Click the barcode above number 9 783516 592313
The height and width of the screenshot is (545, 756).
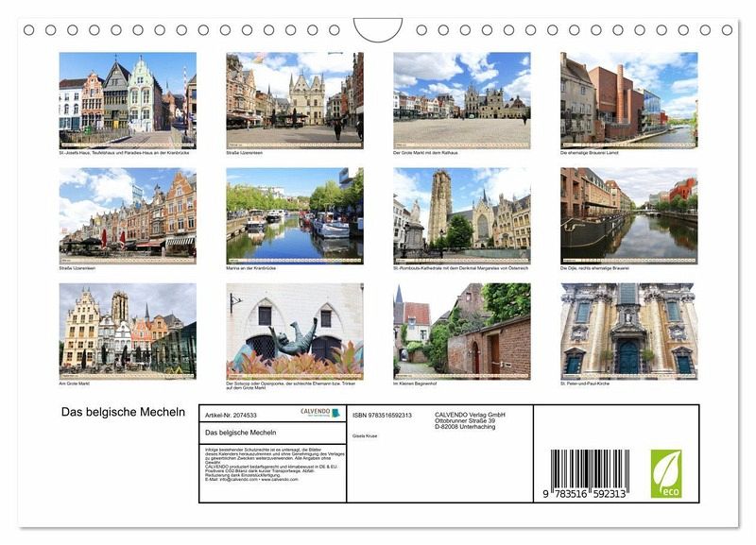[589, 468]
